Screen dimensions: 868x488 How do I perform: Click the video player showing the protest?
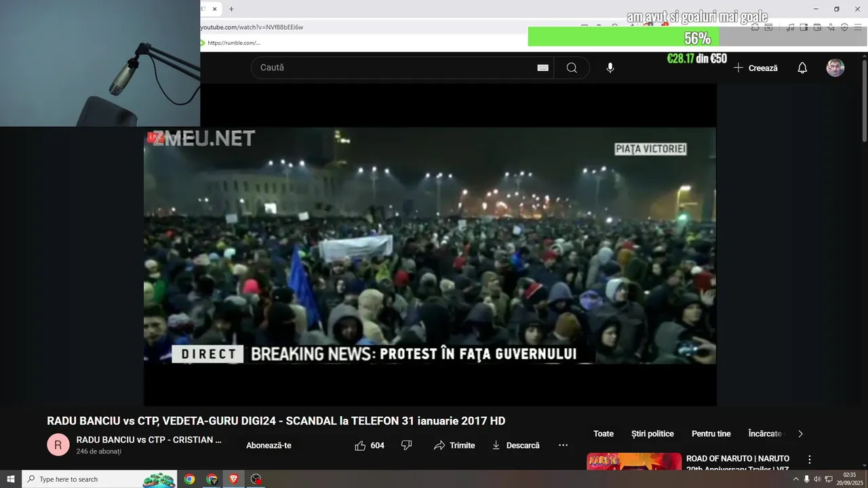[430, 245]
